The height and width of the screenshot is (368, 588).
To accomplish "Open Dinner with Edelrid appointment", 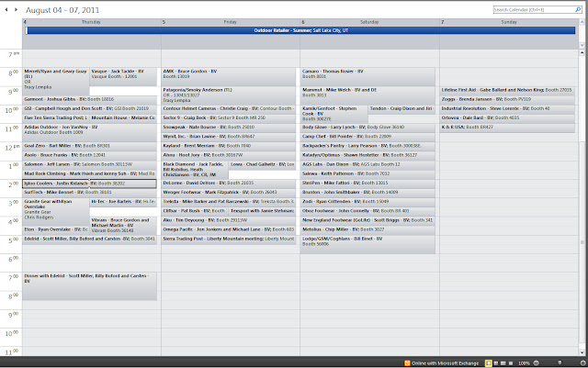I will pyautogui.click(x=90, y=286).
